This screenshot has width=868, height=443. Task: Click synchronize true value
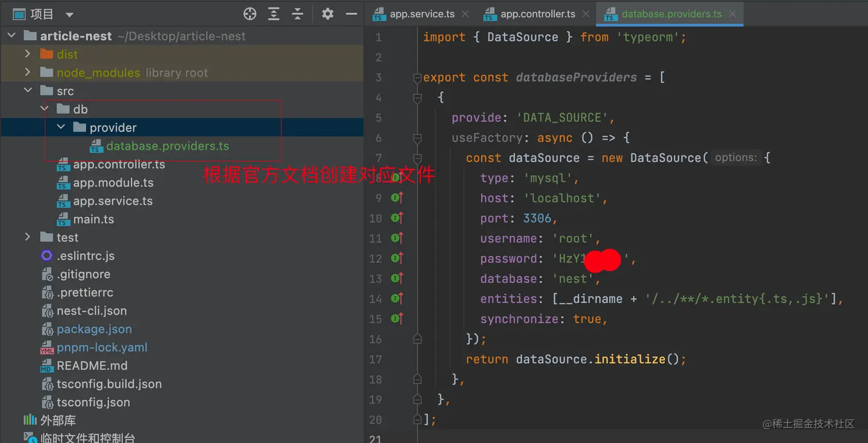coord(587,318)
